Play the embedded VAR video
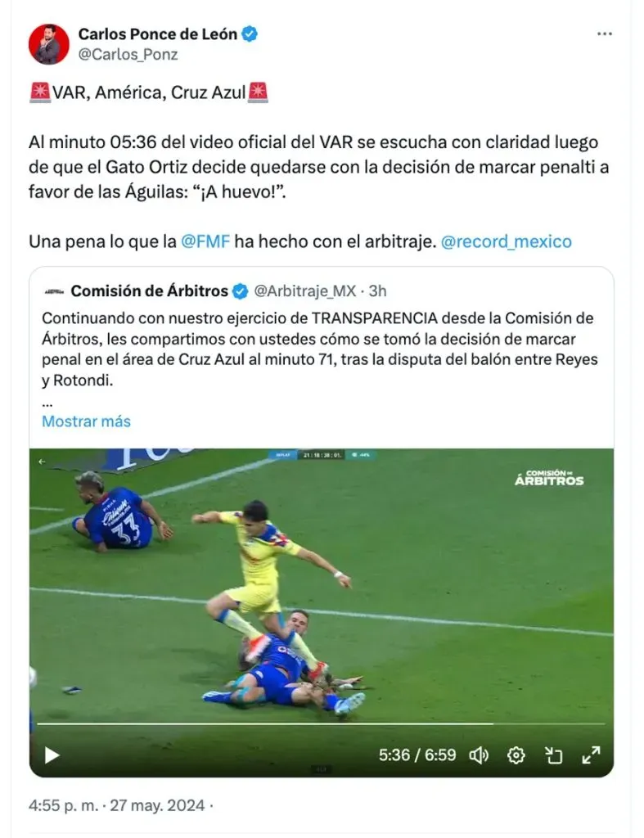The image size is (644, 838). [52, 755]
